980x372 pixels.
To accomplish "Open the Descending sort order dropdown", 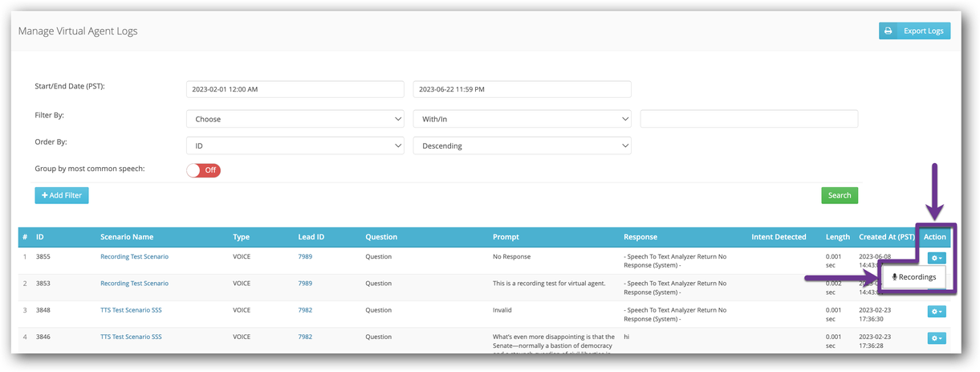I will [522, 146].
